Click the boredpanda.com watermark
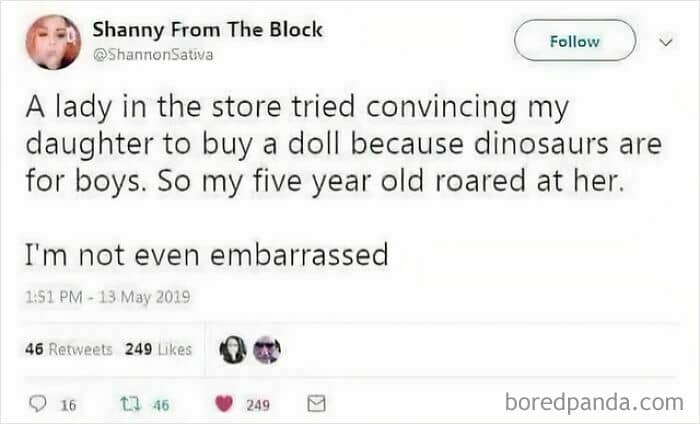Screen dimensions: 700x424 595,402
